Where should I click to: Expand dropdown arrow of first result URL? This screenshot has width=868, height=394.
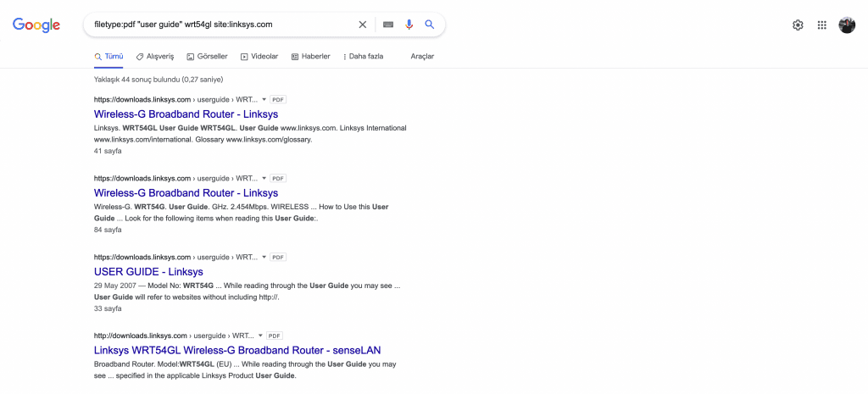[x=264, y=100]
